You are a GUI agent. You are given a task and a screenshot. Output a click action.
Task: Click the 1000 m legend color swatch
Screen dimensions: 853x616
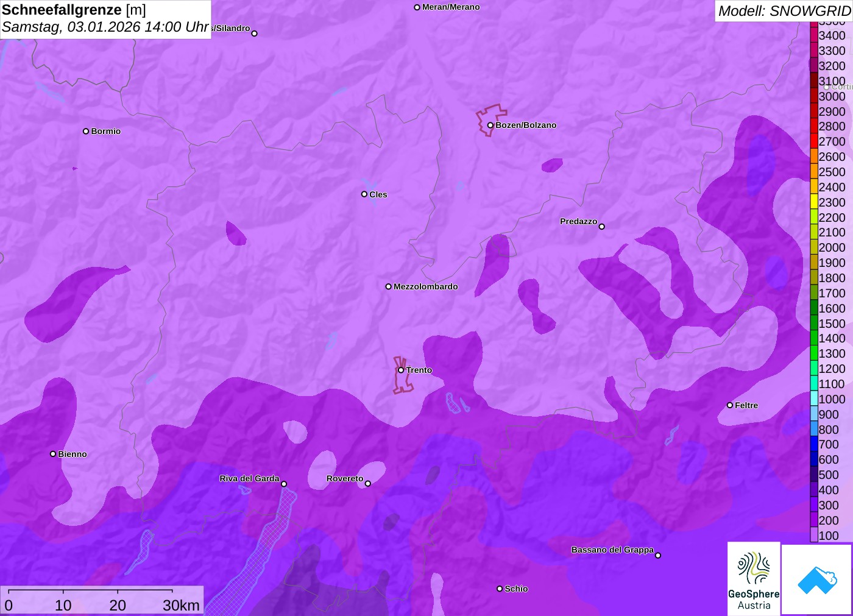coord(814,398)
